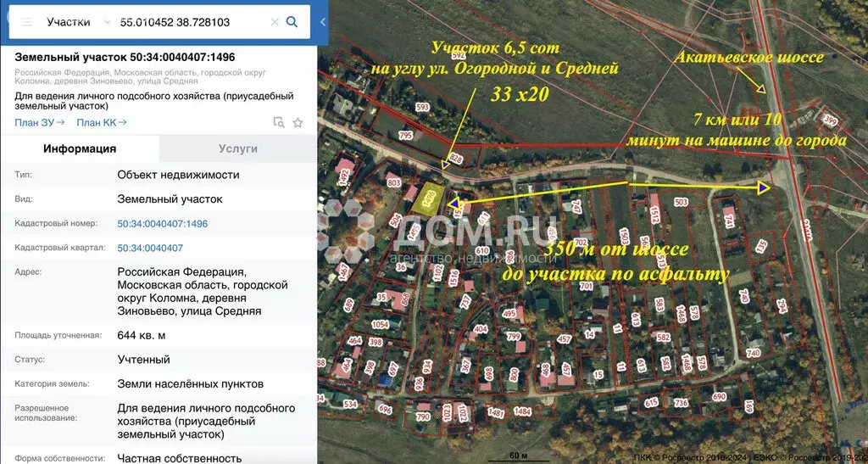Select parcel 702 on the map

[x=580, y=243]
